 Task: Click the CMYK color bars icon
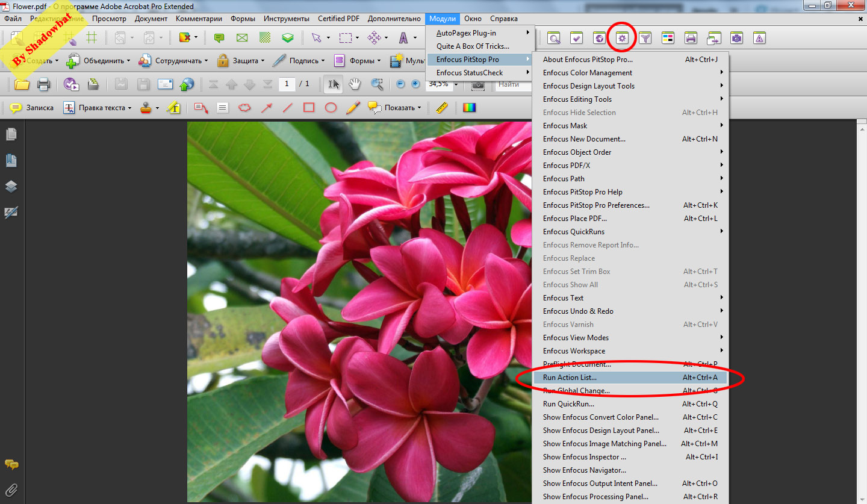(668, 38)
